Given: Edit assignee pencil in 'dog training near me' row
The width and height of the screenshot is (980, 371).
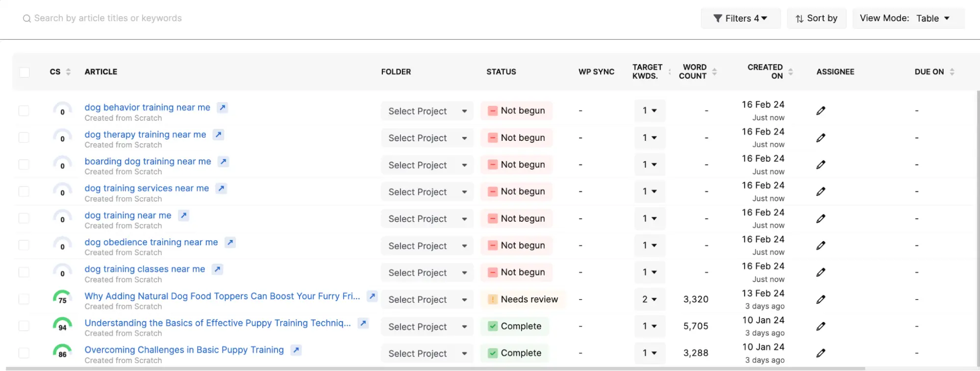Looking at the screenshot, I should (x=821, y=218).
